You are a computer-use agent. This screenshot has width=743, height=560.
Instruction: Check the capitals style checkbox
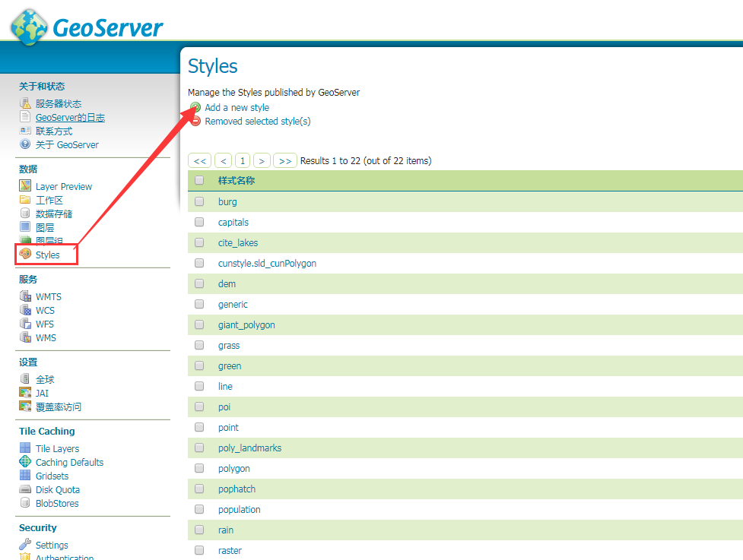199,222
